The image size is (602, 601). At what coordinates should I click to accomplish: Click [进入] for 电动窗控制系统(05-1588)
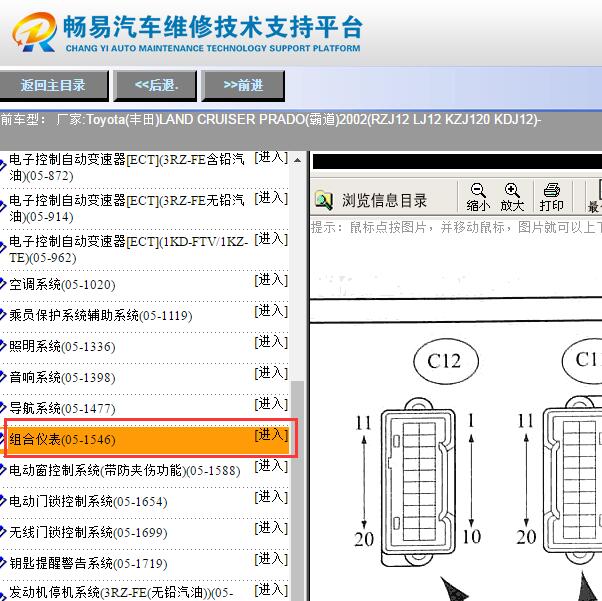tap(271, 466)
